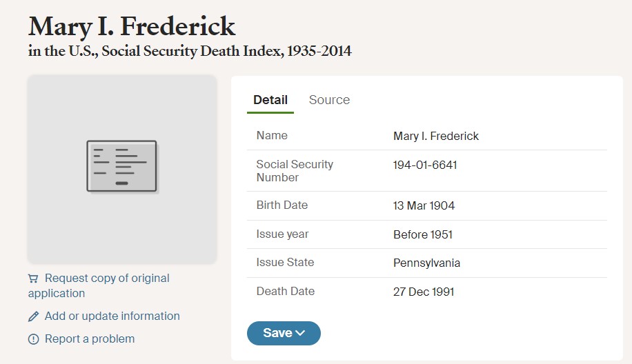Open the Save dropdown button
Image resolution: width=632 pixels, height=364 pixels.
click(284, 333)
